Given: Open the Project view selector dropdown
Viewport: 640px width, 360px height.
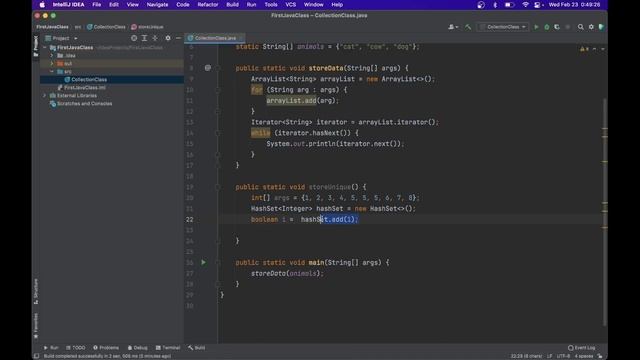Looking at the screenshot, I should click(61, 38).
